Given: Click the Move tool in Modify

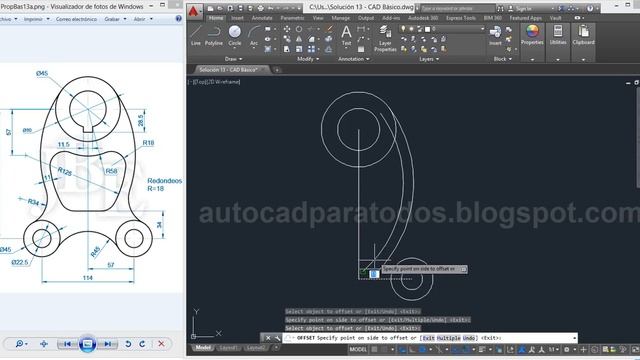Looking at the screenshot, I should pyautogui.click(x=287, y=29).
